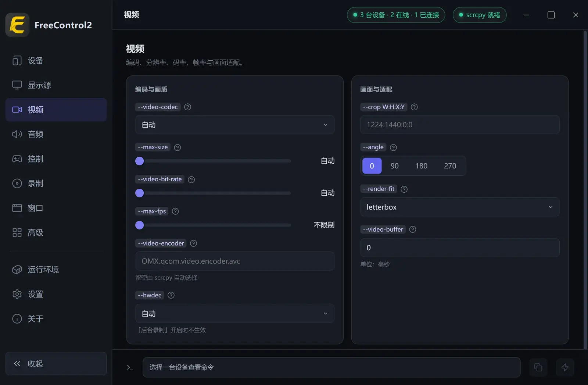Click the scrcpy 就绪 status badge
The image size is (588, 385).
[x=480, y=15]
